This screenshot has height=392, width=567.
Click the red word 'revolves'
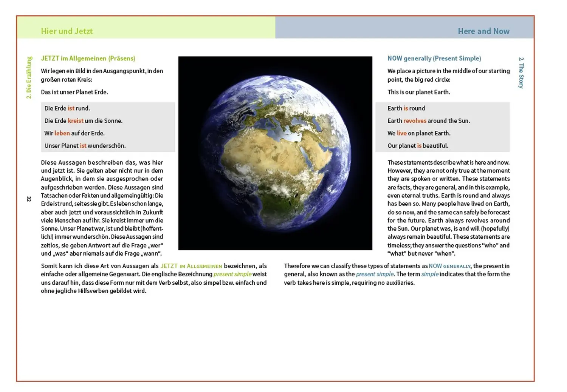coord(415,120)
